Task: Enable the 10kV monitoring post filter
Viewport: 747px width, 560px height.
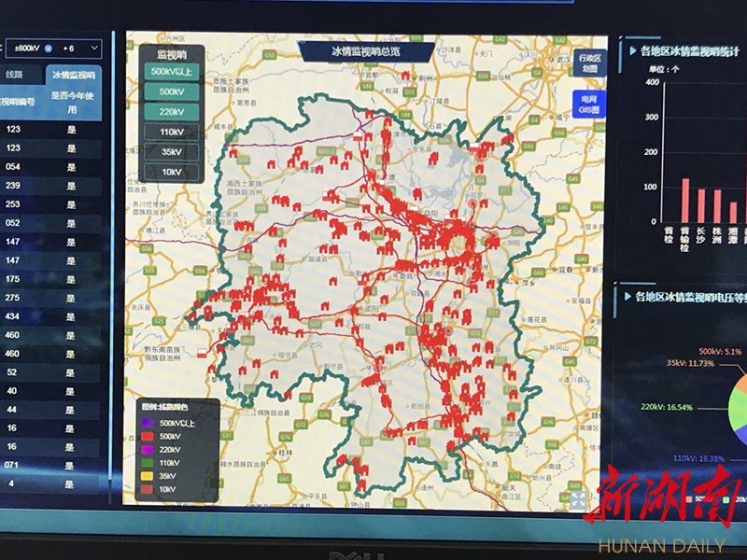Action: pos(170,173)
